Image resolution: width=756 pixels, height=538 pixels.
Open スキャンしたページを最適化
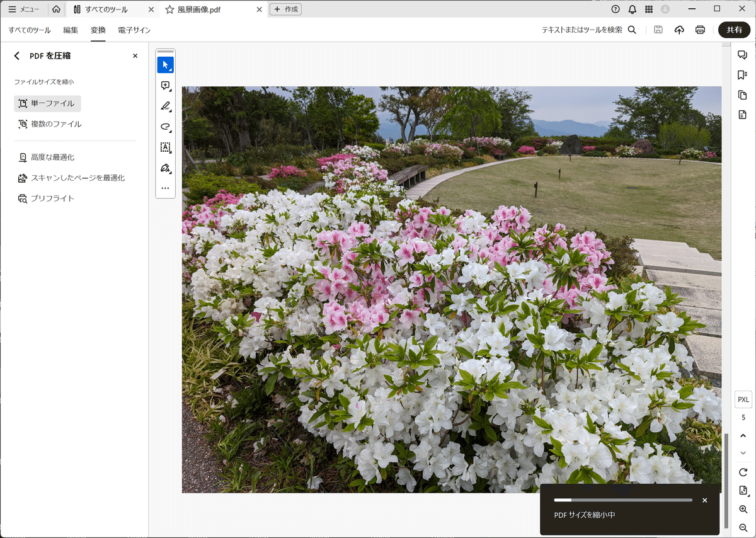[71, 178]
